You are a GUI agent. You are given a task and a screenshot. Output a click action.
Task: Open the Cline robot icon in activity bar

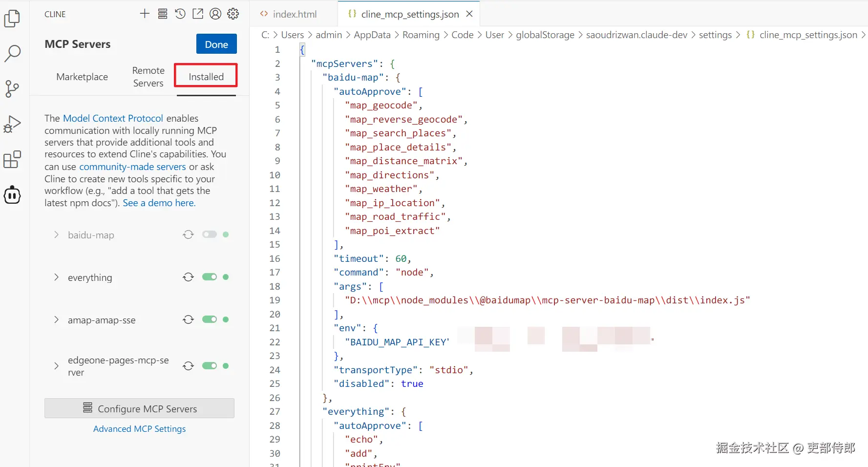pyautogui.click(x=12, y=195)
